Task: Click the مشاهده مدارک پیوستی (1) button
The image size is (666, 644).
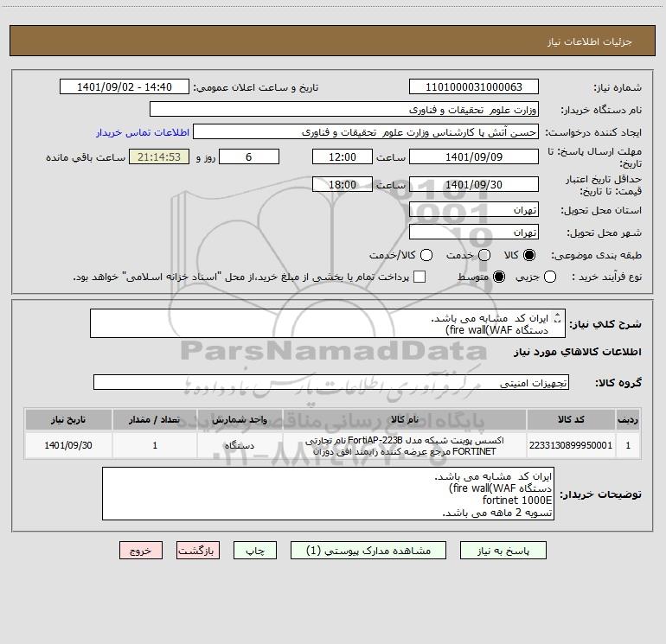Action: pyautogui.click(x=368, y=551)
